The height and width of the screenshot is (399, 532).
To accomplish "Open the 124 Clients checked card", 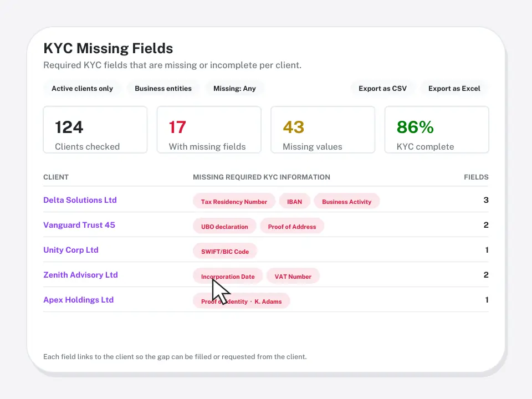I will pyautogui.click(x=95, y=130).
